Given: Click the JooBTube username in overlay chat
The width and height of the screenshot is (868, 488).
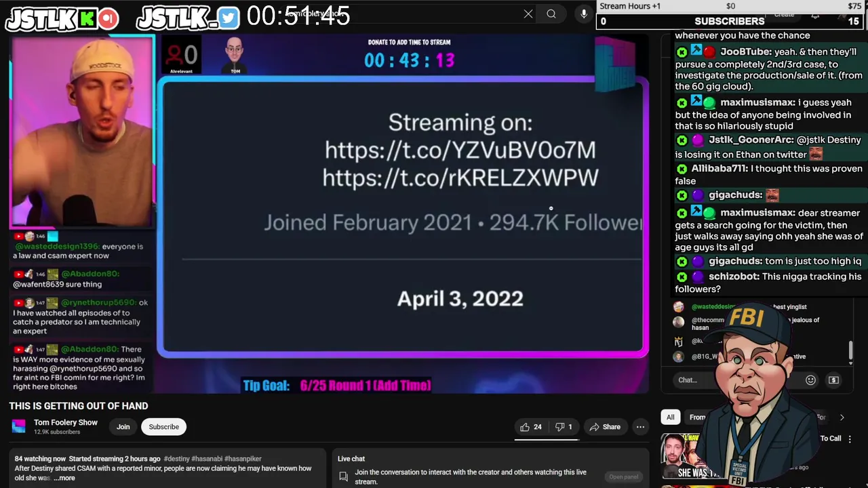Looking at the screenshot, I should [x=745, y=52].
